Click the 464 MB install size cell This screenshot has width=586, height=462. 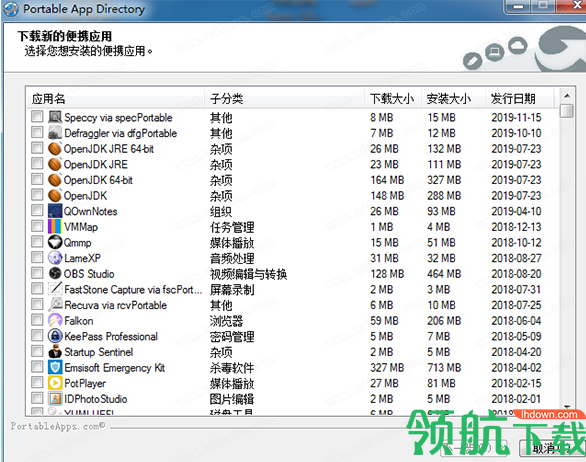[444, 274]
